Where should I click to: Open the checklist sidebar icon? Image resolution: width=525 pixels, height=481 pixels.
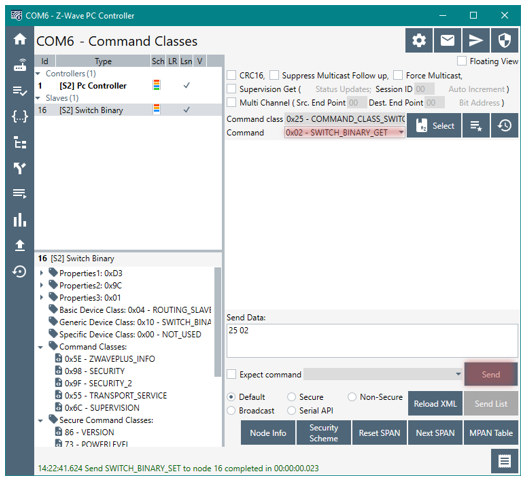[x=20, y=91]
